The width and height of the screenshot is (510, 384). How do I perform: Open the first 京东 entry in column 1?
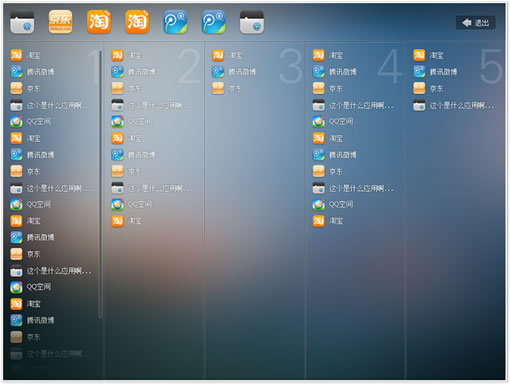(x=25, y=88)
